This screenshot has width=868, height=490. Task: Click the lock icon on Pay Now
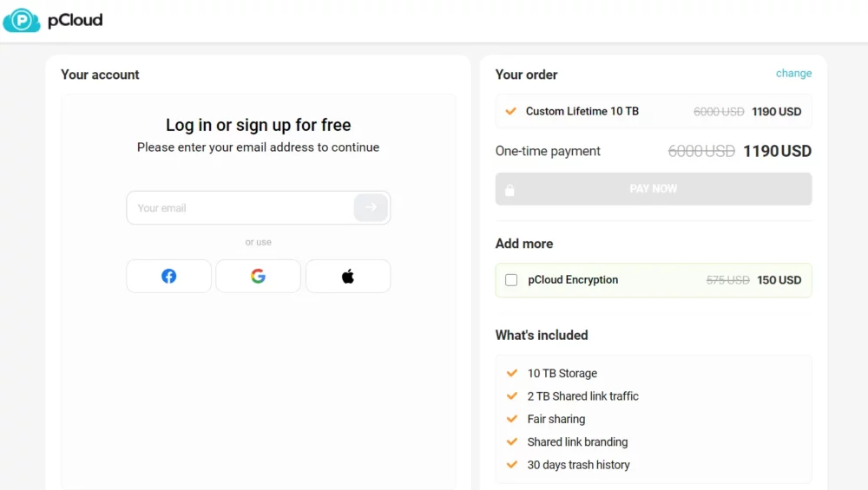point(510,190)
